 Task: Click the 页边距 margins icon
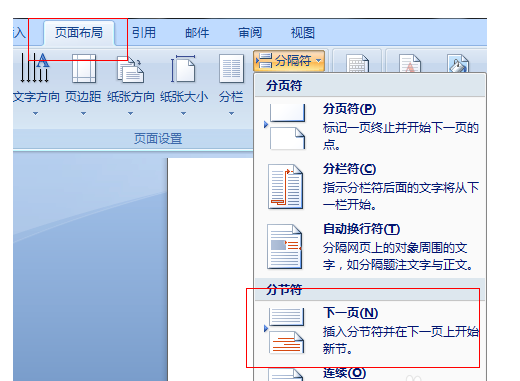[x=84, y=68]
